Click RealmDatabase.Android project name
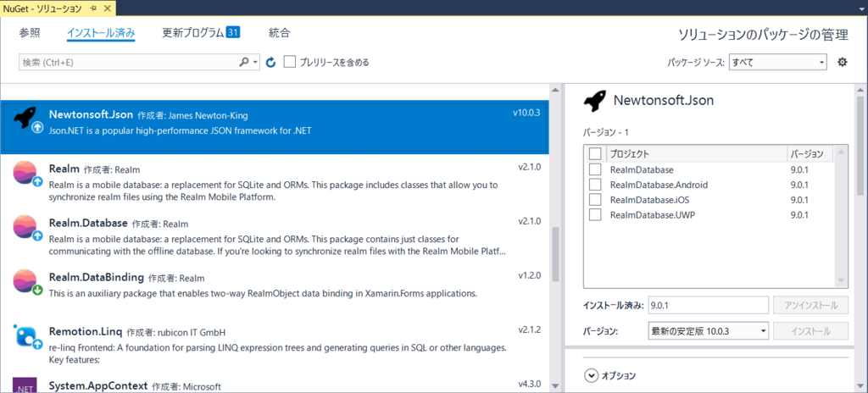 click(659, 185)
